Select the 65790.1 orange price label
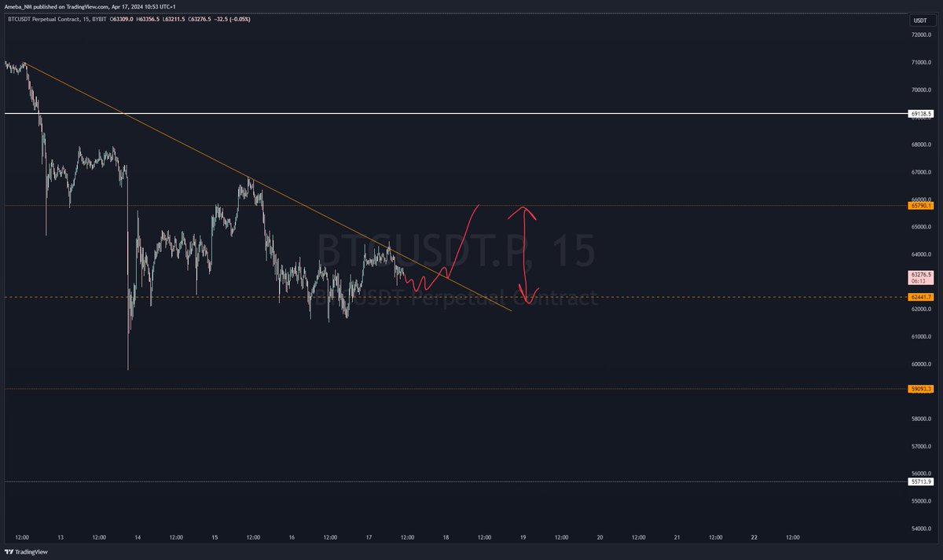 [920, 206]
